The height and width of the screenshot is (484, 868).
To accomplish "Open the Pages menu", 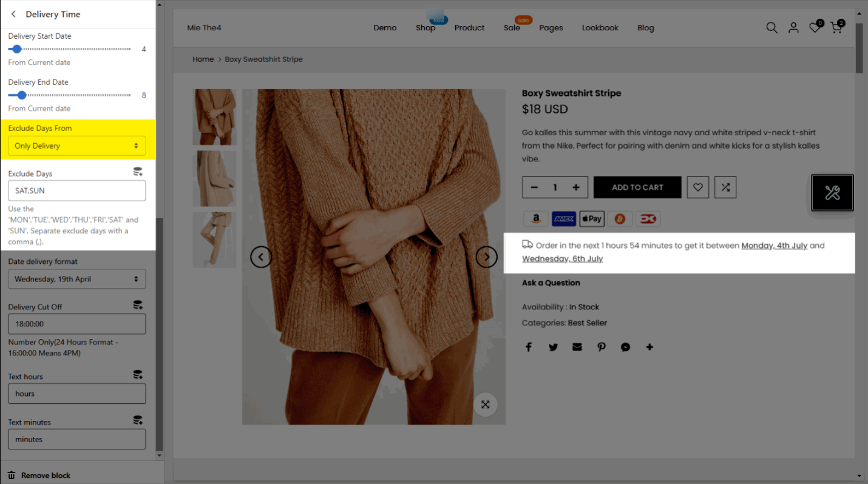I will pyautogui.click(x=551, y=28).
